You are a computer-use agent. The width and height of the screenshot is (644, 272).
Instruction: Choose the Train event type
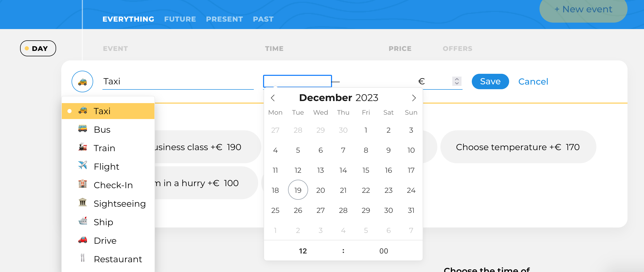pyautogui.click(x=108, y=148)
